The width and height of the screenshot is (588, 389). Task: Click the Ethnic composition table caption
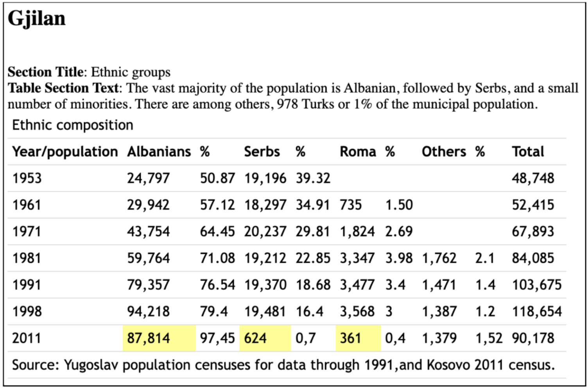click(x=73, y=125)
